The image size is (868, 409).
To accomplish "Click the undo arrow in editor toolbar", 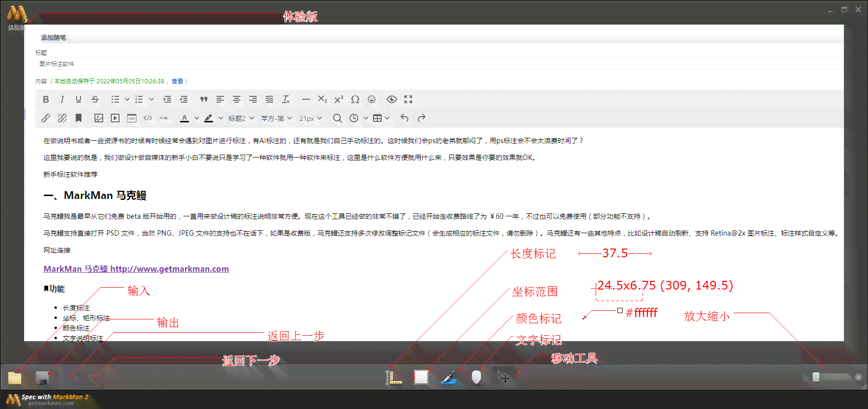I will 404,118.
